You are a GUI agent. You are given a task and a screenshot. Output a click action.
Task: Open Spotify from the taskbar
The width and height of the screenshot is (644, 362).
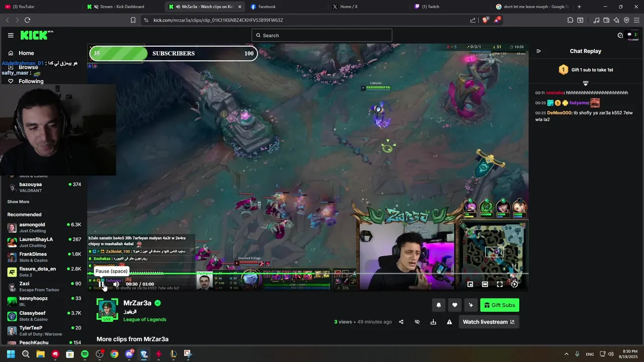coord(85,354)
